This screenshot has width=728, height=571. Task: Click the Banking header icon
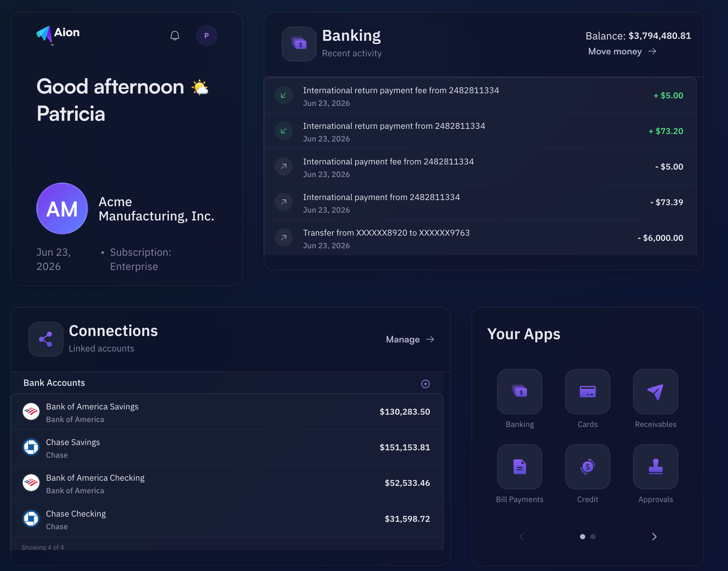click(299, 44)
